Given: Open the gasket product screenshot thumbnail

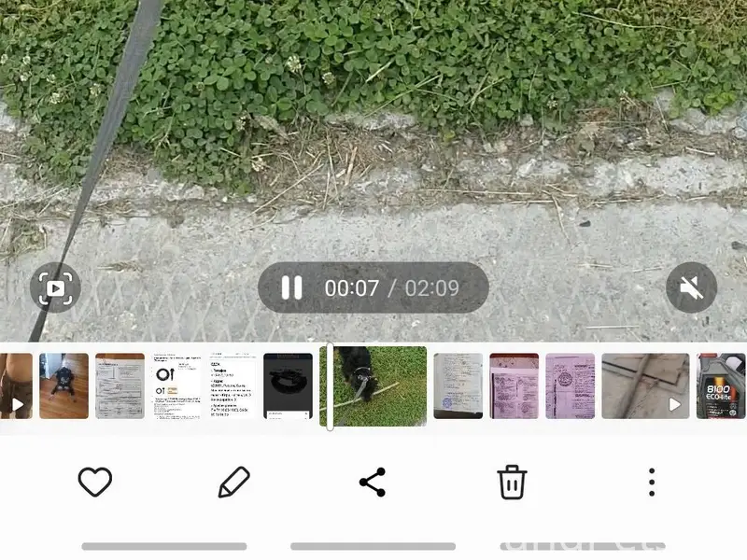Looking at the screenshot, I should [176, 385].
